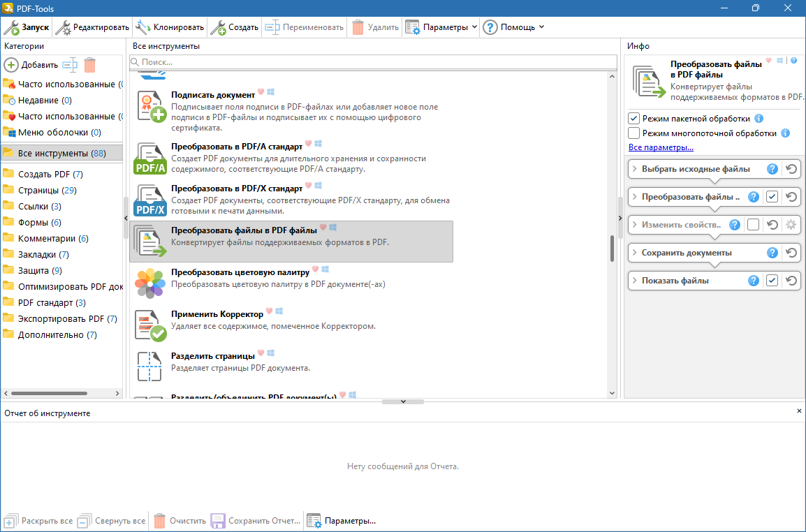Click the Клонировать toolbar button
This screenshot has width=806, height=532.
point(170,27)
